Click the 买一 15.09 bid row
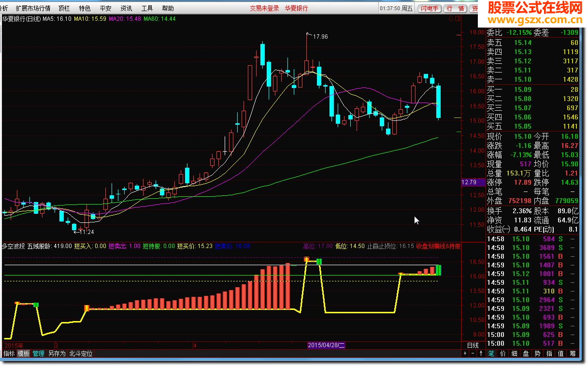Screen dimensions: 588x366 (x=532, y=89)
